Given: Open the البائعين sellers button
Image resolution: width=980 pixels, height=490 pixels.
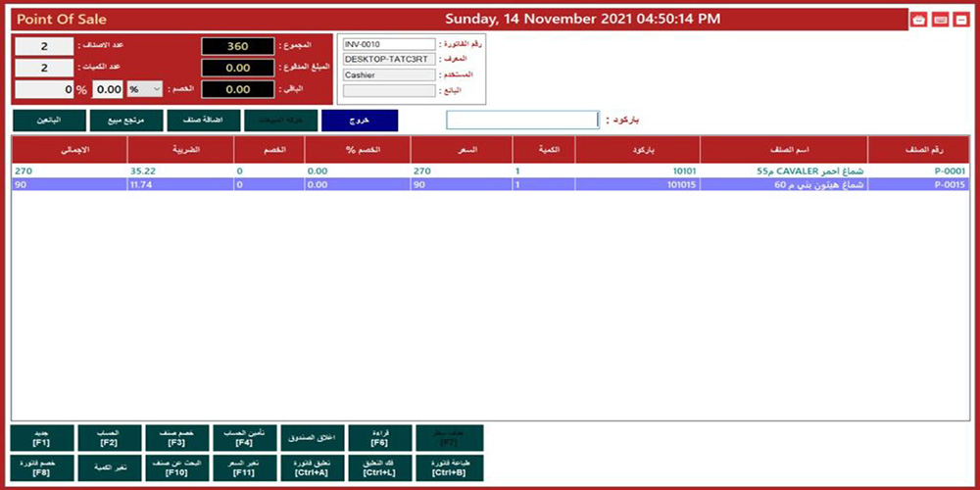Looking at the screenshot, I should coord(47,120).
